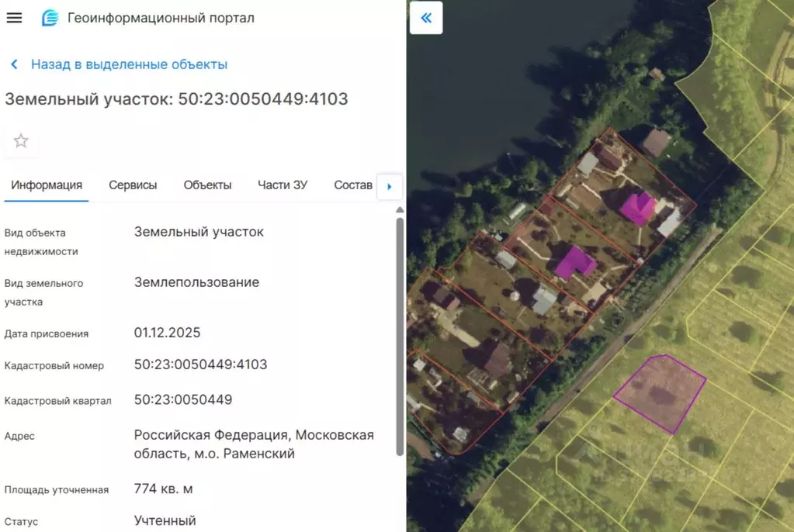
Task: Collapse the info panel with the double-chevron button
Action: [x=425, y=17]
